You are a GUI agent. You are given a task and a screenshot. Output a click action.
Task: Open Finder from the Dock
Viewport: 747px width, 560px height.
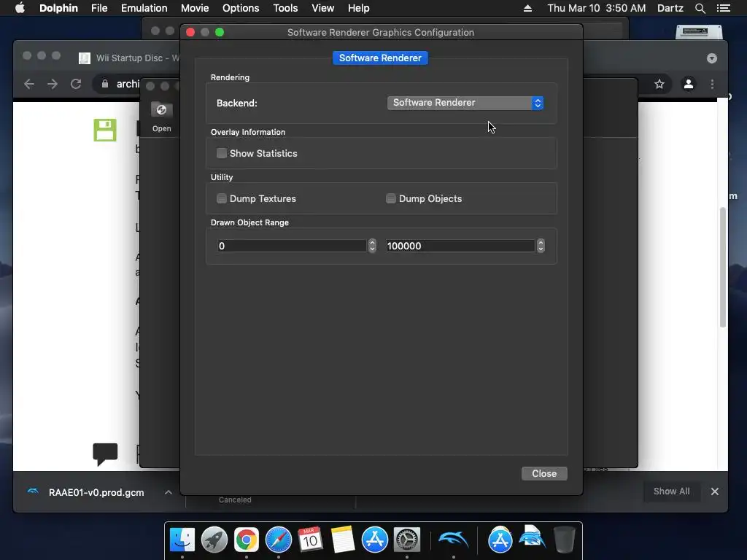[182, 540]
